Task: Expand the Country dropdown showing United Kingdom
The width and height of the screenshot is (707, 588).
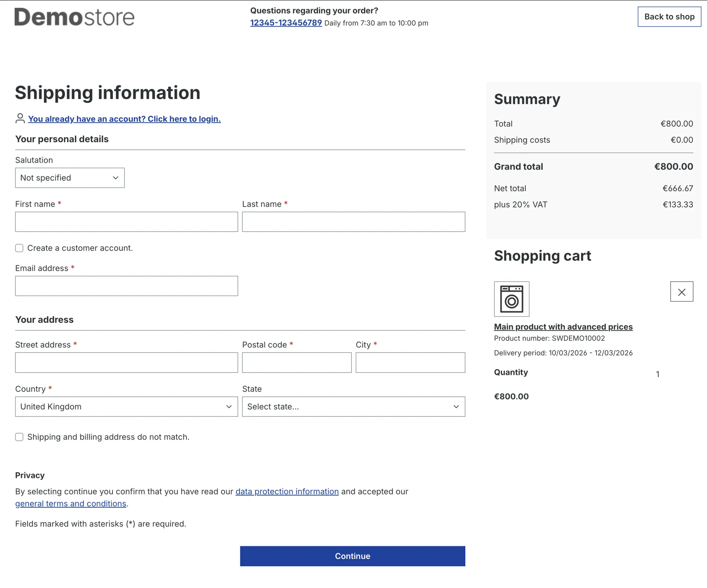Action: 126,406
